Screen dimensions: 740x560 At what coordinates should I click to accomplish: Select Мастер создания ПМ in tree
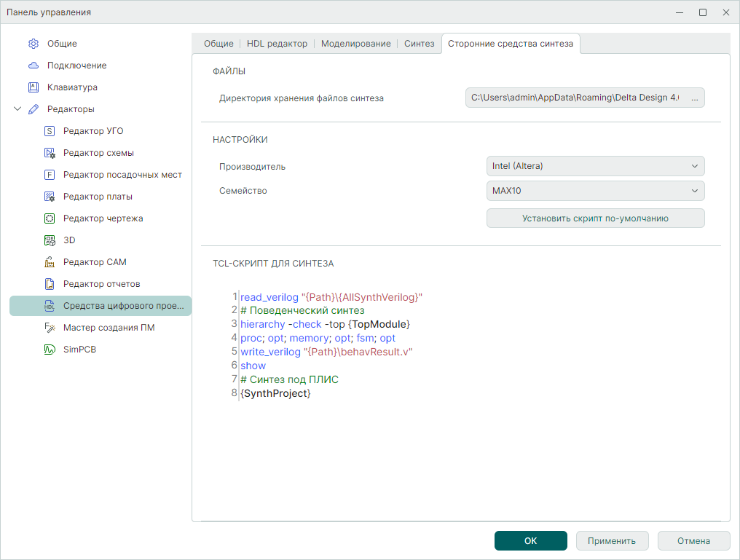pyautogui.click(x=109, y=328)
